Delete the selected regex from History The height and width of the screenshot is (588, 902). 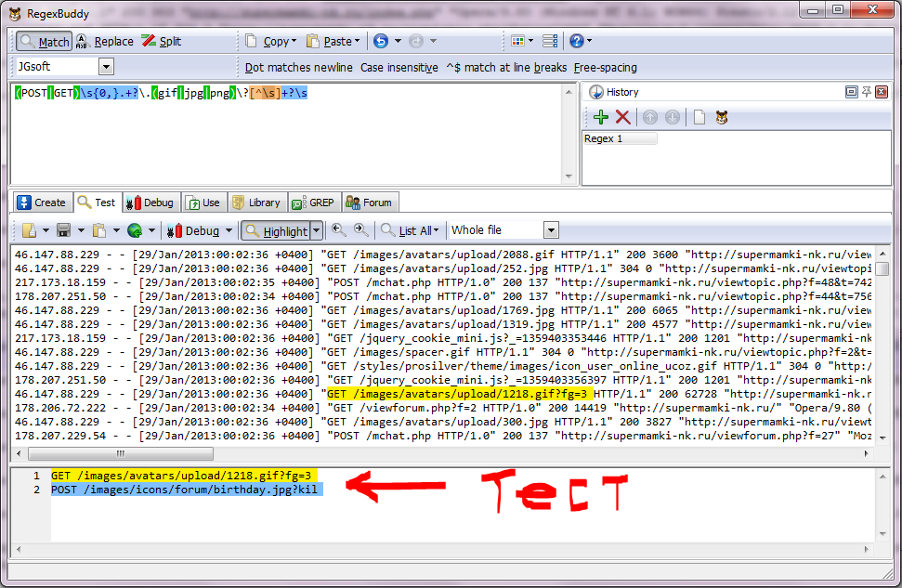[x=622, y=117]
